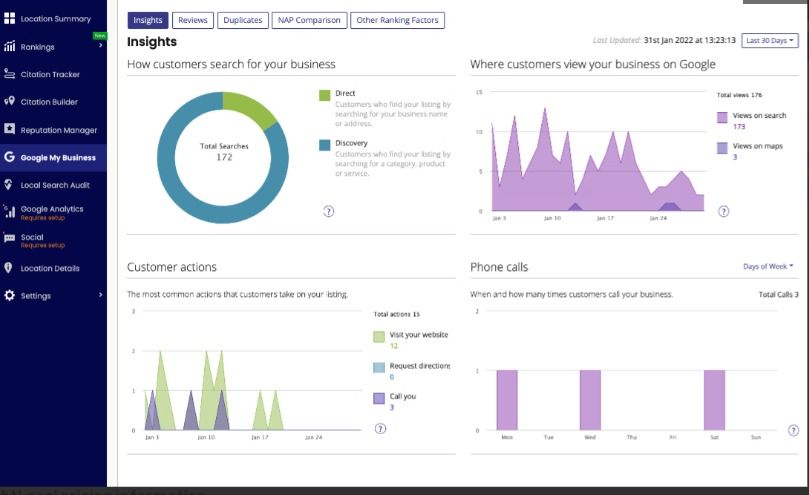809x495 pixels.
Task: Click the Wed phone calls bar
Action: (590, 400)
